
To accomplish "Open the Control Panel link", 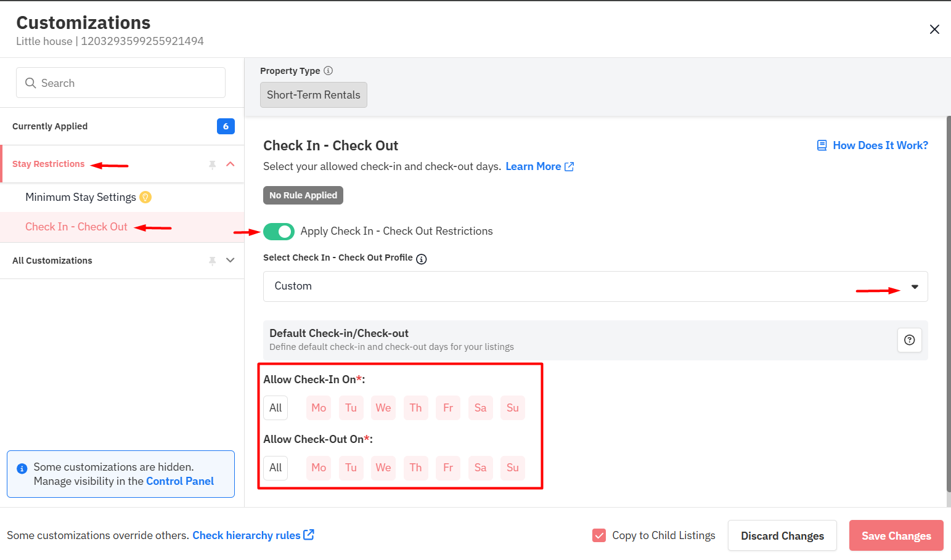I will coord(180,481).
